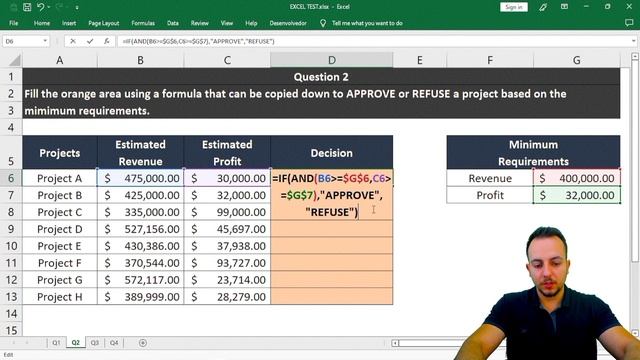Viewport: 640px width, 360px height.
Task: Select row 9 header
Action: [11, 229]
